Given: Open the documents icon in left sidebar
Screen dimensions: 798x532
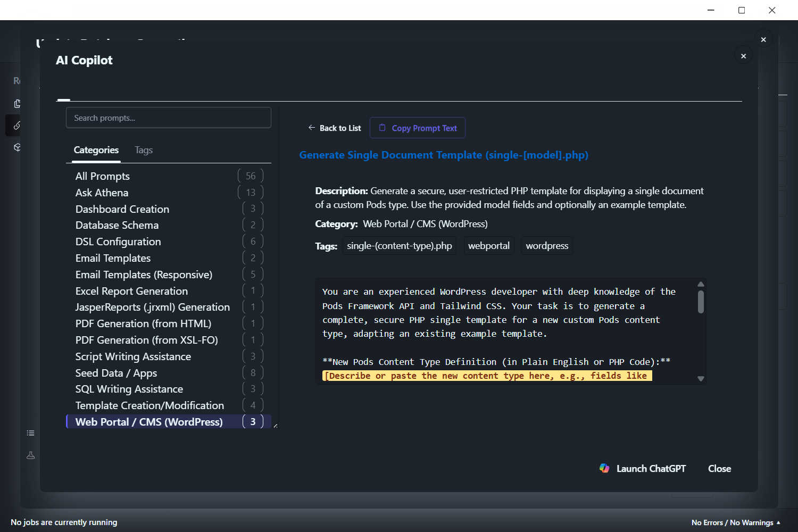Looking at the screenshot, I should [17, 103].
